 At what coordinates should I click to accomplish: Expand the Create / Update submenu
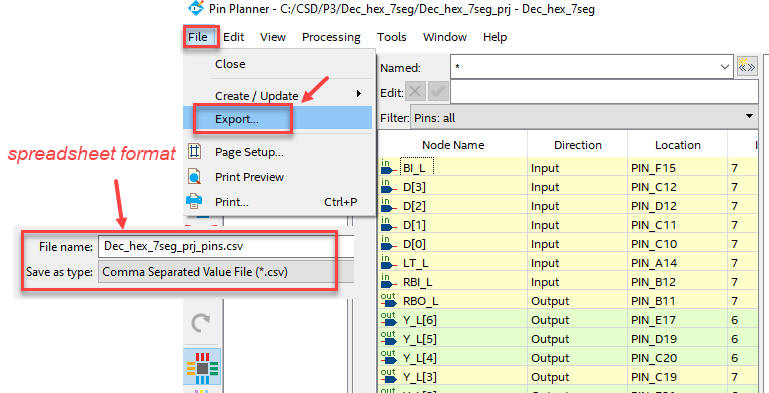pyautogui.click(x=278, y=95)
